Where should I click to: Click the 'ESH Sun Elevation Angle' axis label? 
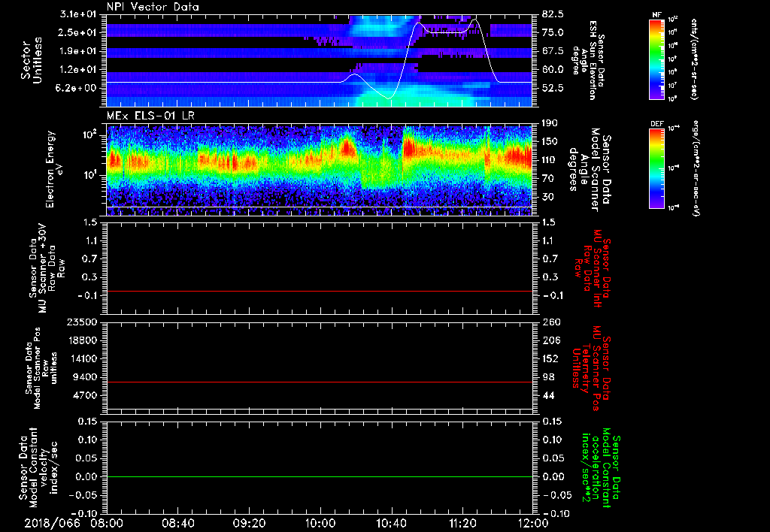tap(594, 60)
